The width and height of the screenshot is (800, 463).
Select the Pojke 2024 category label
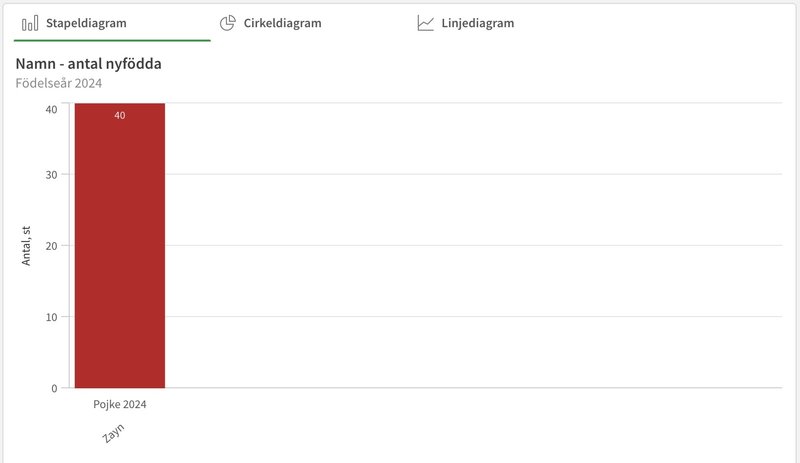click(120, 404)
